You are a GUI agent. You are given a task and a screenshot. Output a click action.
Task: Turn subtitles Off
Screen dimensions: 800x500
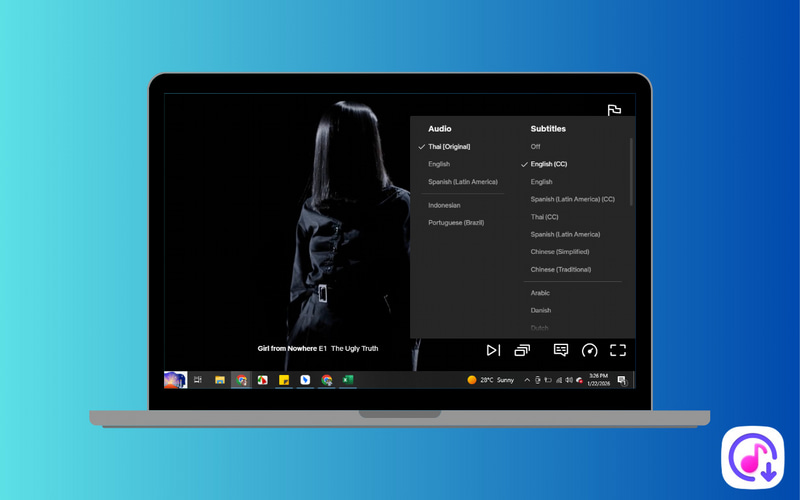(536, 147)
